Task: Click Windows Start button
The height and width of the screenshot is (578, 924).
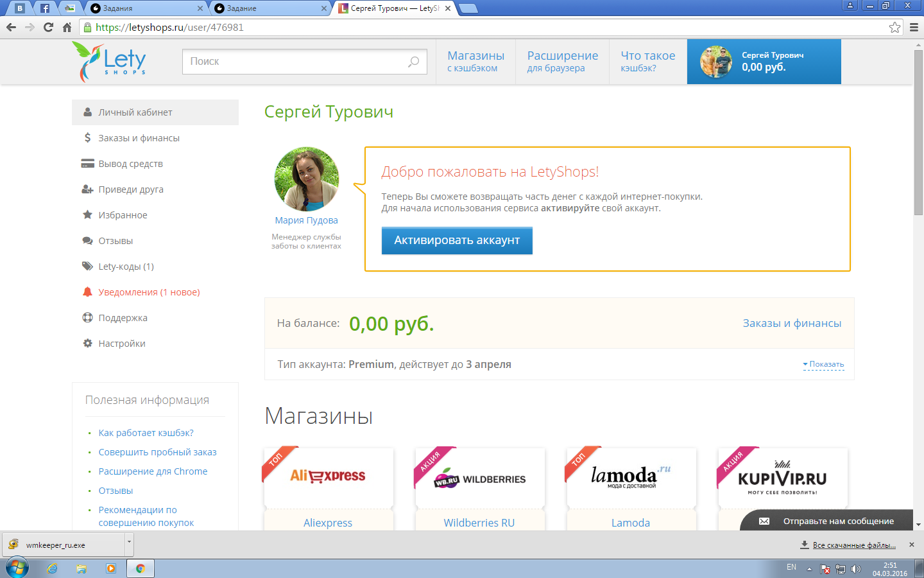Action: pyautogui.click(x=17, y=568)
